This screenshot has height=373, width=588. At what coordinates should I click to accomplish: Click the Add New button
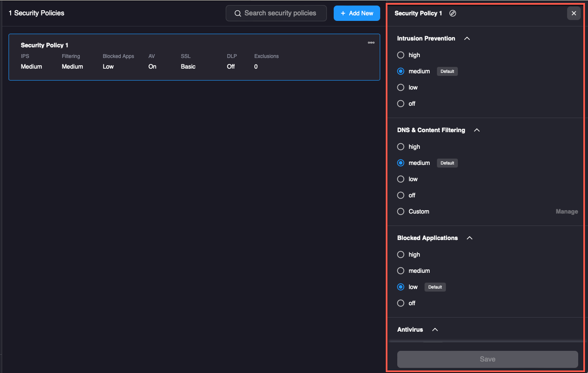click(x=357, y=13)
